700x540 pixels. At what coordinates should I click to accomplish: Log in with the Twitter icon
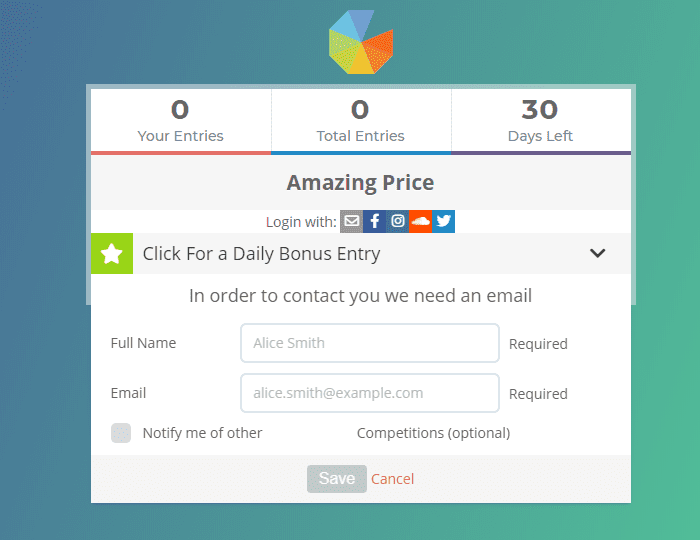click(444, 221)
